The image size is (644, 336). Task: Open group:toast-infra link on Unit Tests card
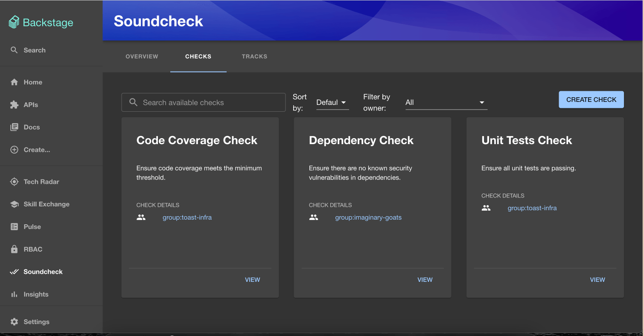(532, 208)
